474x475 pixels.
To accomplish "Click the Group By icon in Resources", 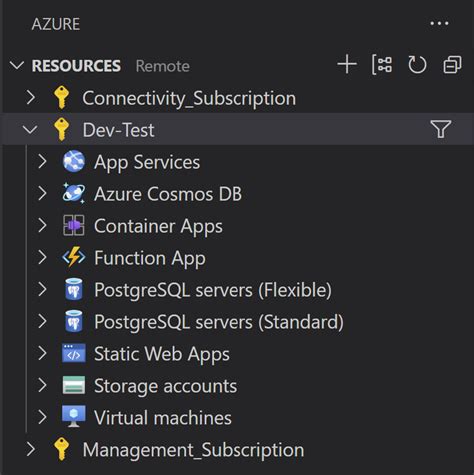I will tap(382, 65).
